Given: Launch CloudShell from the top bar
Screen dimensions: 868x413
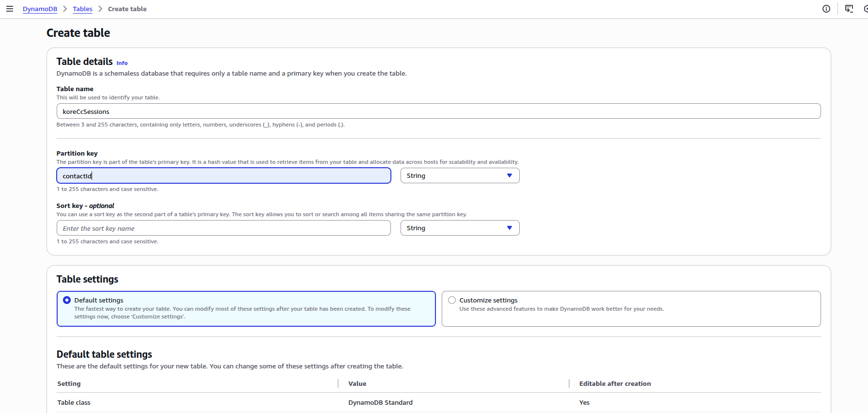Looking at the screenshot, I should click(849, 9).
